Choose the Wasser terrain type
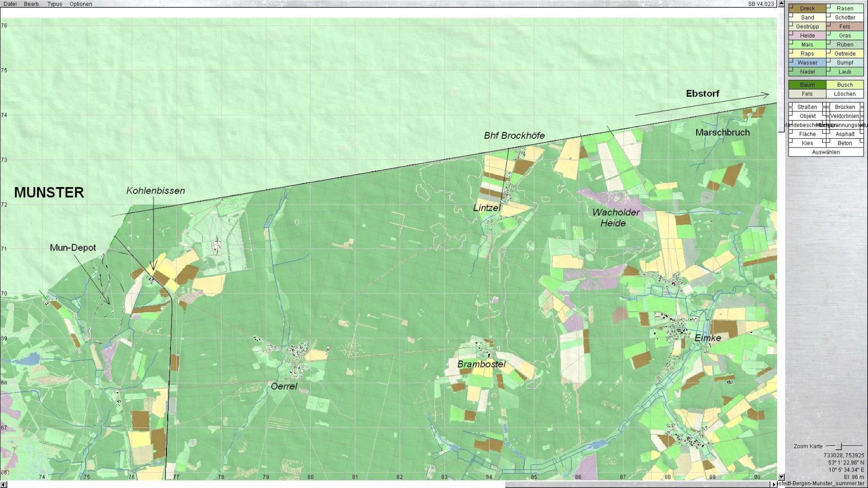 pyautogui.click(x=807, y=63)
